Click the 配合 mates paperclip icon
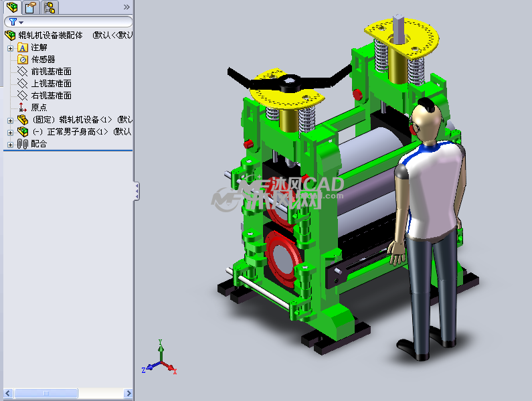 23,144
